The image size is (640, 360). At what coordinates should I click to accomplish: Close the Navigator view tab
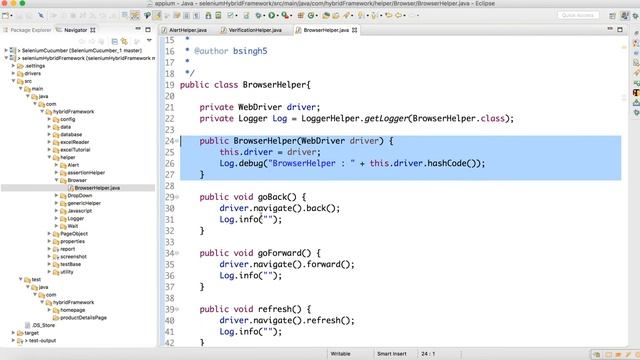[x=93, y=30]
